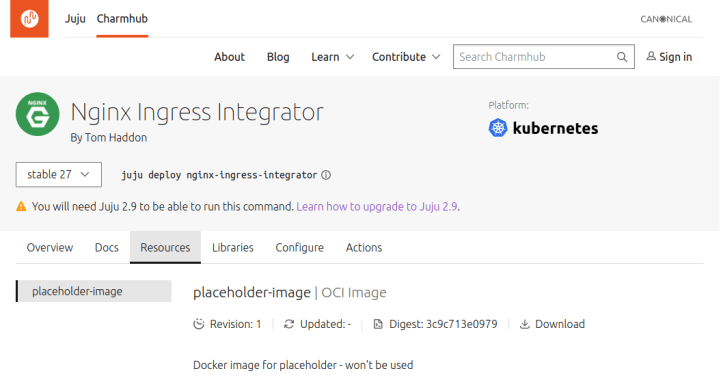Click the Digest: 3c9c713e0979 value

pos(443,324)
